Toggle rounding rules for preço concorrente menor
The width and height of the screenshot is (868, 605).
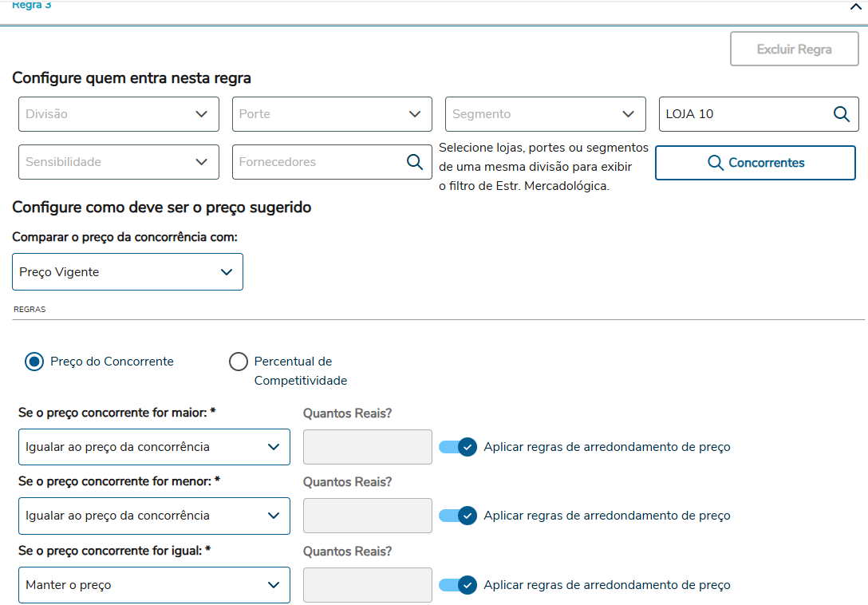click(458, 516)
